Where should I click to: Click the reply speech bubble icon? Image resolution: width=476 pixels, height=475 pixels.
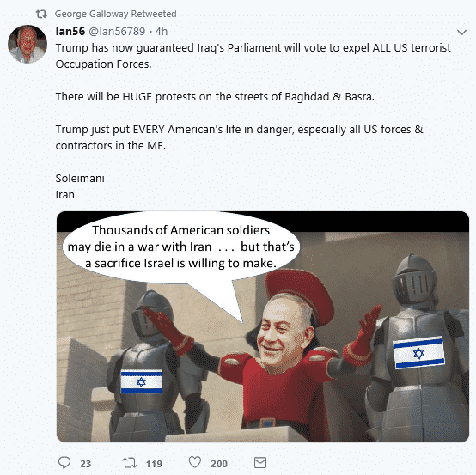tap(64, 463)
